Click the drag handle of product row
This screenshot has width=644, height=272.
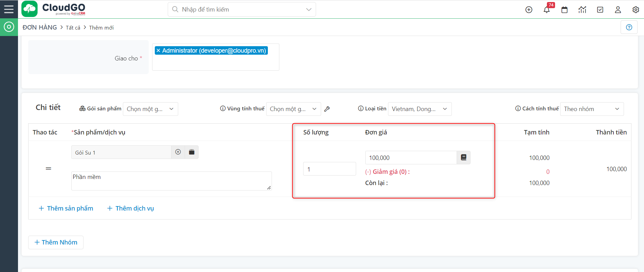49,168
